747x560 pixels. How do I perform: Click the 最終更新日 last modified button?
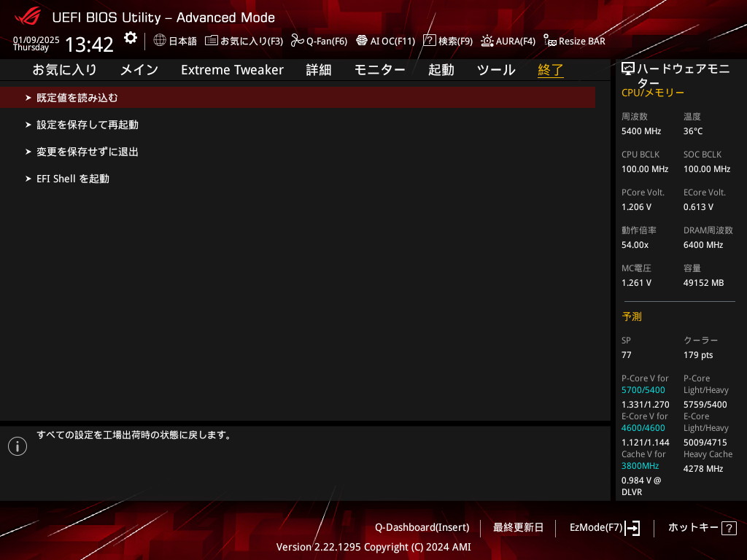point(518,527)
